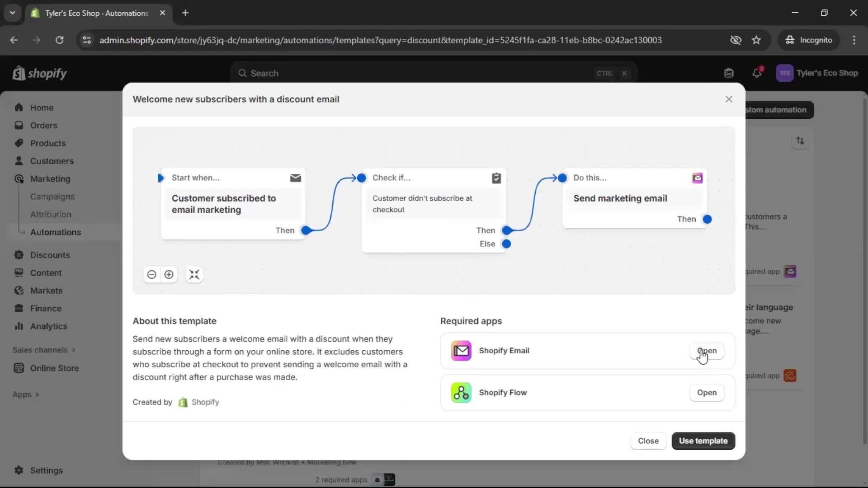The image size is (868, 488).
Task: Click the Use template button
Action: click(703, 441)
